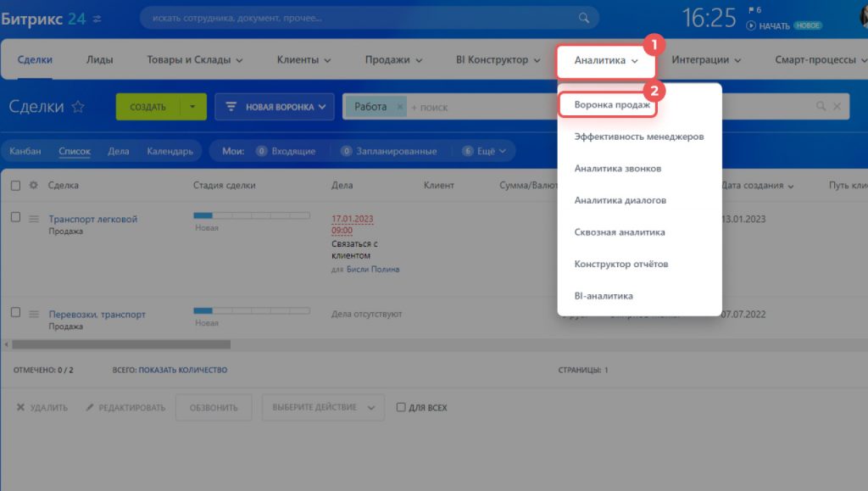Viewport: 868px width, 491px height.
Task: Open the 17.01.2023 09:00 activity link
Action: pos(352,224)
